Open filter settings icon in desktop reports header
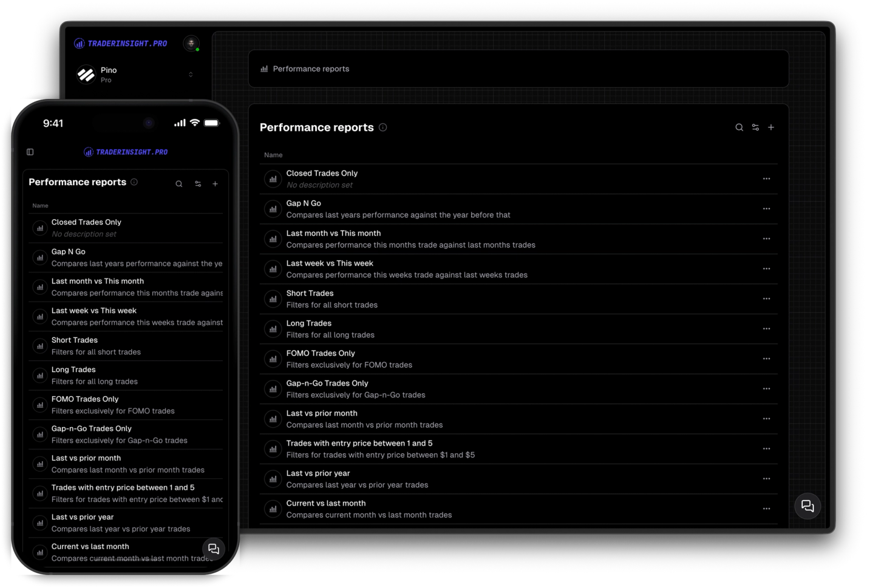The height and width of the screenshot is (588, 884). 755,127
